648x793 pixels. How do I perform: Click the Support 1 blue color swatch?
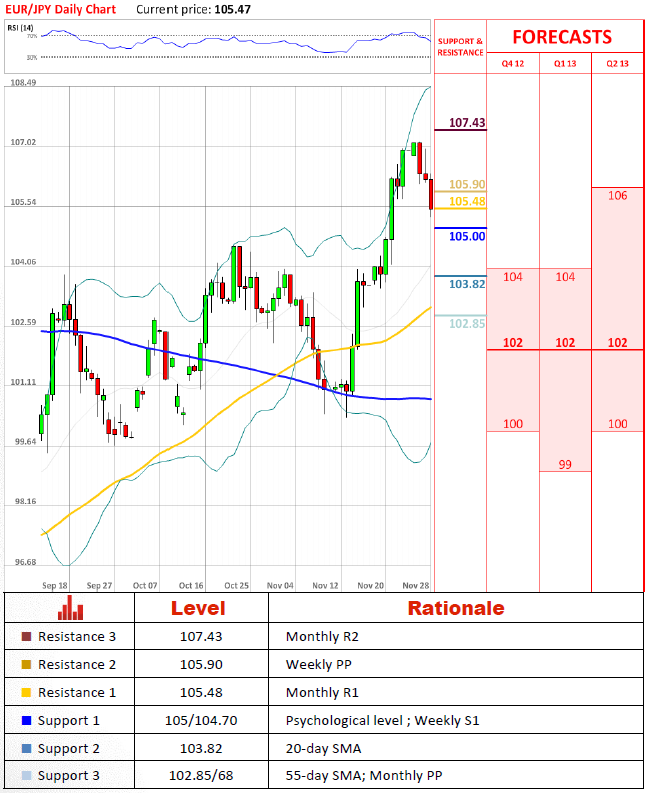click(x=27, y=720)
